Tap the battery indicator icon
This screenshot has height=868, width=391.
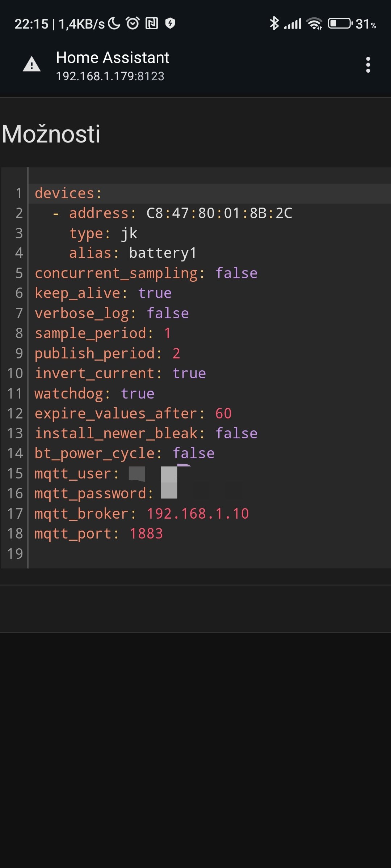[340, 24]
